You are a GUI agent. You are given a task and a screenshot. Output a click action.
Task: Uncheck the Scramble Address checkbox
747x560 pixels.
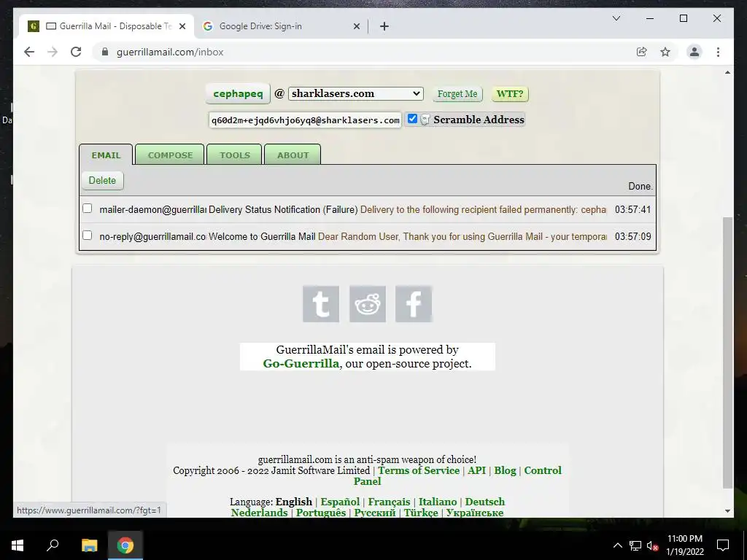pyautogui.click(x=413, y=119)
